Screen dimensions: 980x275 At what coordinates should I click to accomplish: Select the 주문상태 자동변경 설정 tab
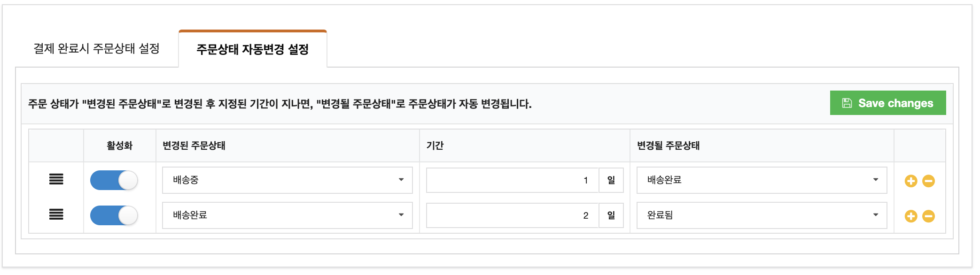(252, 50)
